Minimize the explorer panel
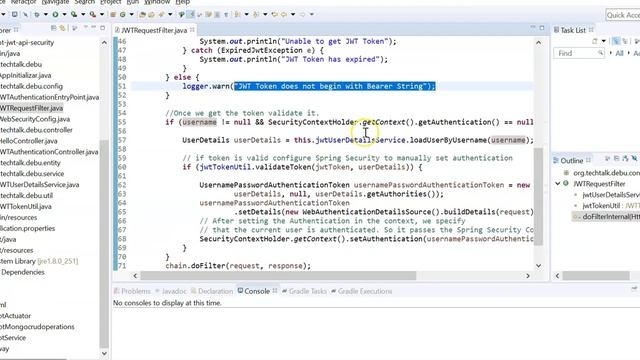Image resolution: width=640 pixels, height=360 pixels. [93, 27]
